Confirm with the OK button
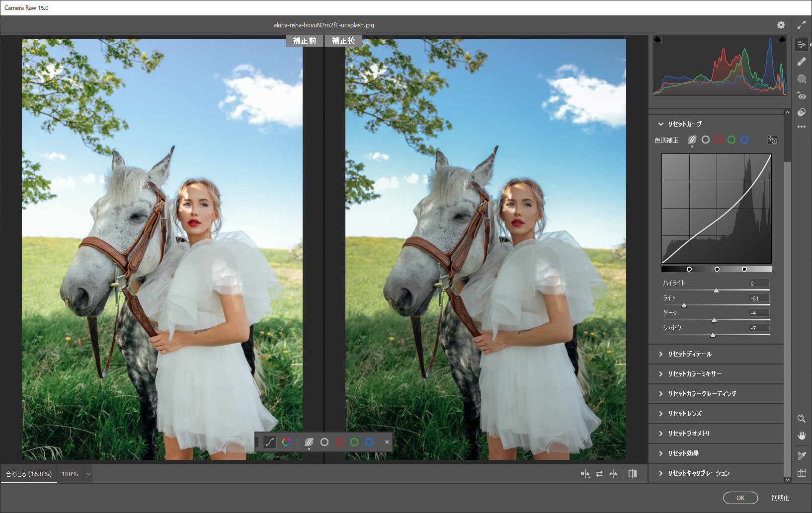 (x=740, y=498)
